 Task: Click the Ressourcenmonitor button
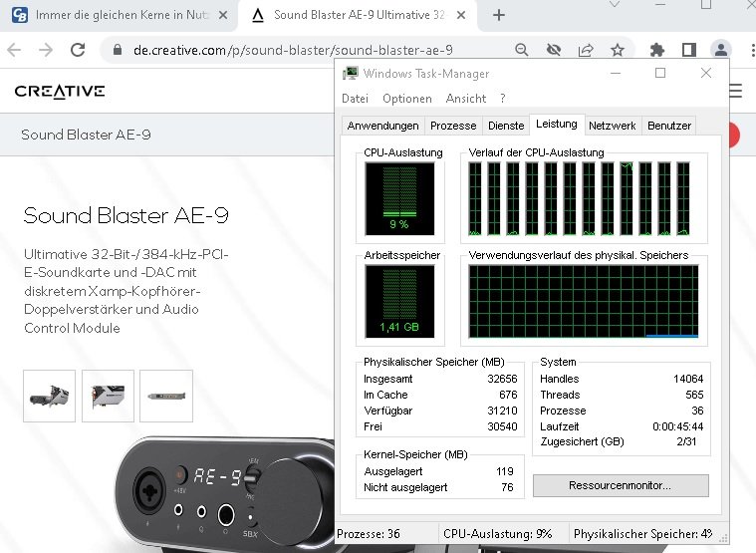(621, 485)
